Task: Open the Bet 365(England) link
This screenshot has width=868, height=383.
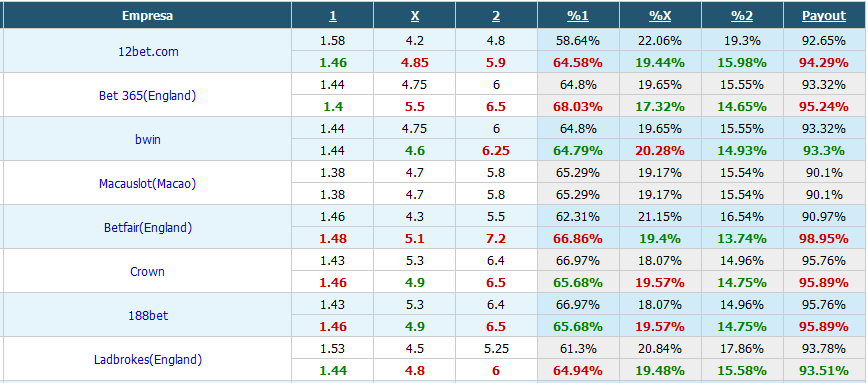Action: [148, 95]
